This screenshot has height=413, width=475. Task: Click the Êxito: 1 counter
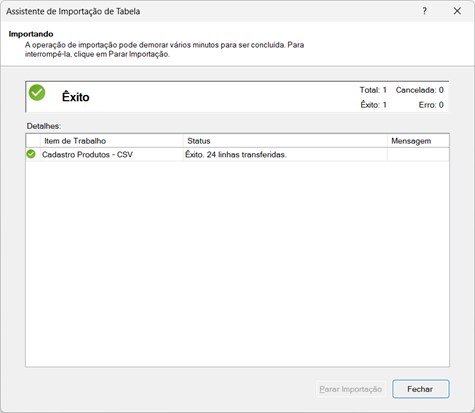(x=373, y=105)
